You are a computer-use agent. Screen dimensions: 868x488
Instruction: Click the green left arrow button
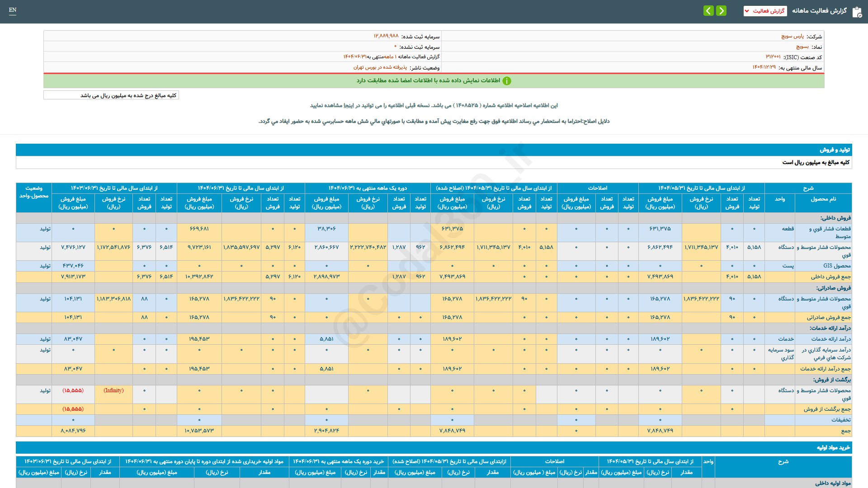708,10
